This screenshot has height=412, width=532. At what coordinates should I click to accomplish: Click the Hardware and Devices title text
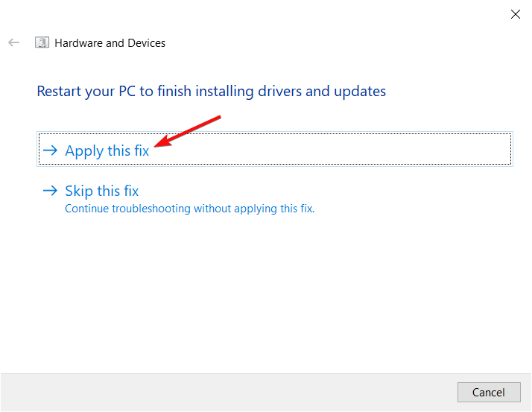coord(110,43)
